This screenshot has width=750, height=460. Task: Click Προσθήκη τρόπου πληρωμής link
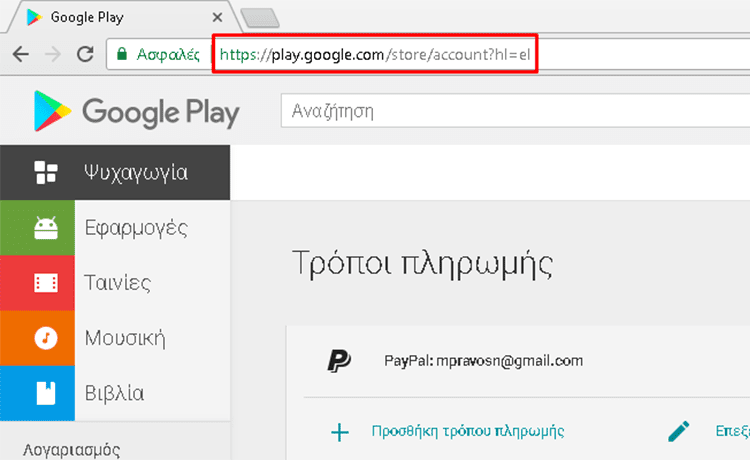tap(468, 431)
